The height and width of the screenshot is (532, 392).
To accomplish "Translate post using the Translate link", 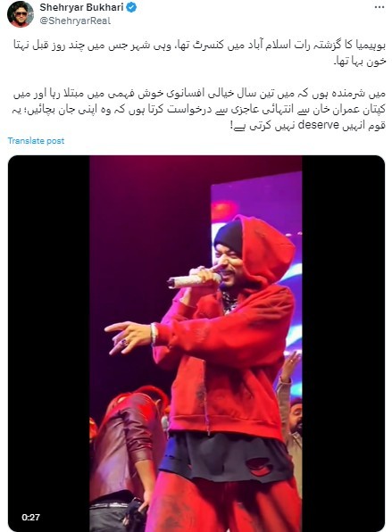I will (x=36, y=141).
